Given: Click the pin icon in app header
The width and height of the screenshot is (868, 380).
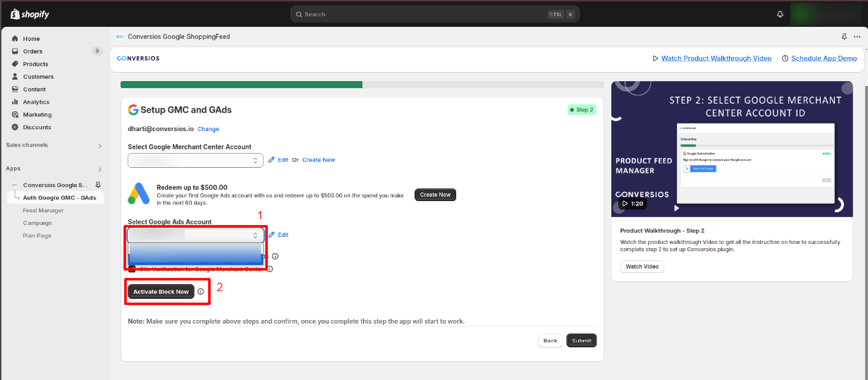Looking at the screenshot, I should [x=845, y=37].
